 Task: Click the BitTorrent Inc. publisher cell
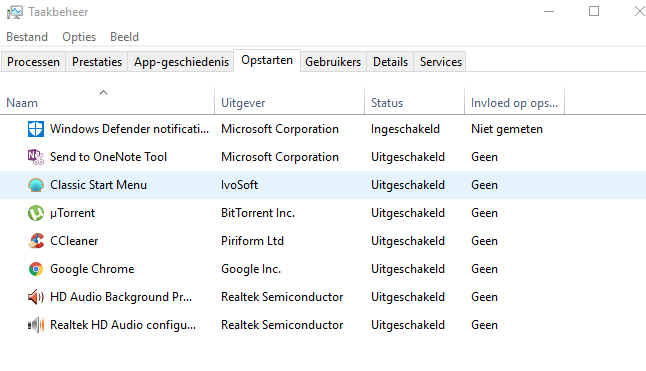[x=258, y=213]
